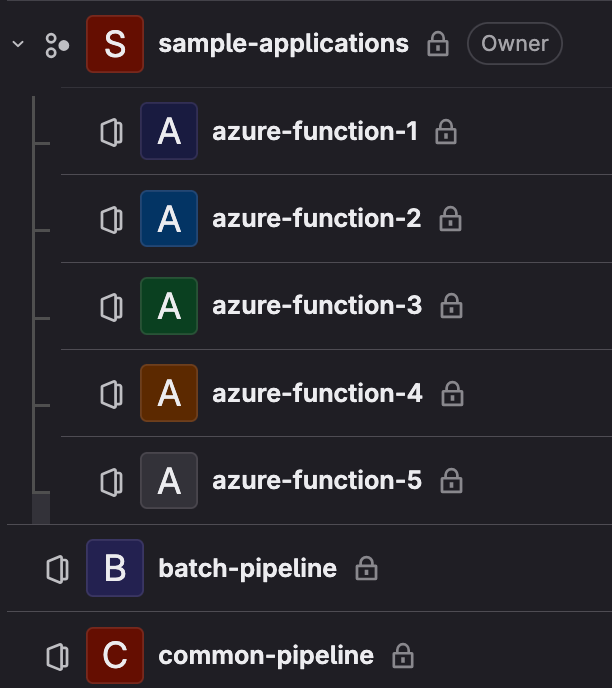Open the azure-function-2 project
This screenshot has height=688, width=612.
click(316, 219)
